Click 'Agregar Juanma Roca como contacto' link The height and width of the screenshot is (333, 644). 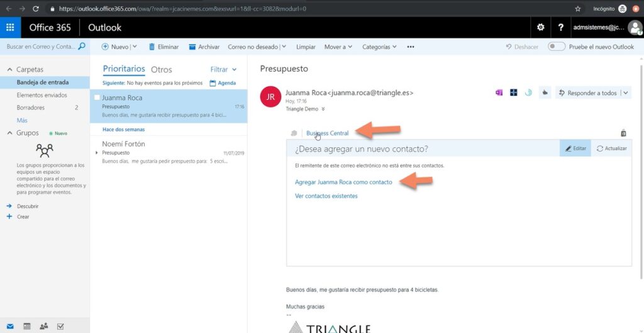click(343, 182)
